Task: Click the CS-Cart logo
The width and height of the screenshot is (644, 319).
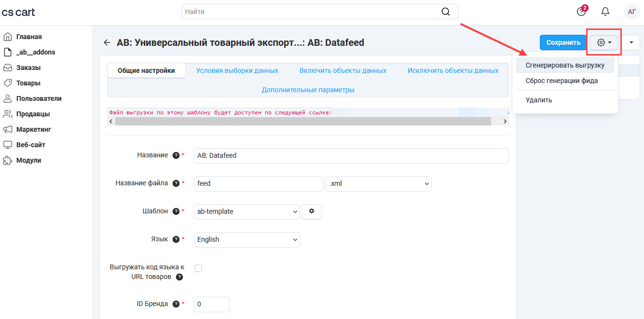Action: coord(18,12)
